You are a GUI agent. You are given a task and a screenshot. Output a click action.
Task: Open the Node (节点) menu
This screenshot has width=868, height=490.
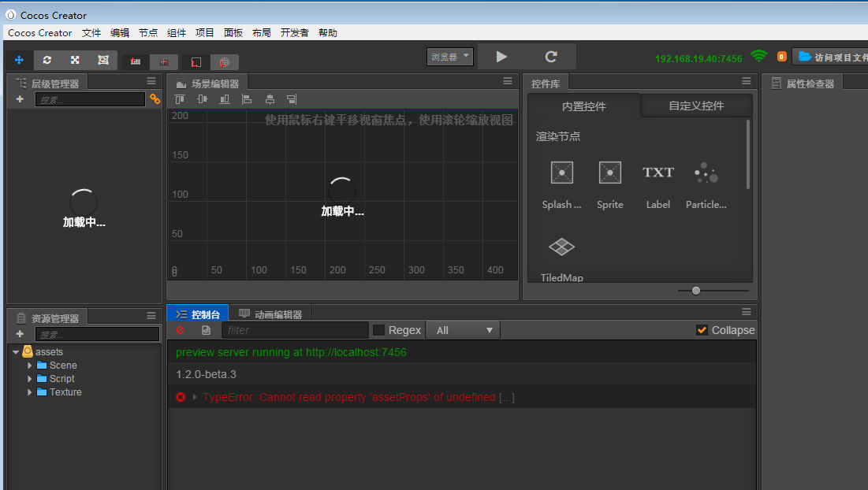click(x=147, y=32)
